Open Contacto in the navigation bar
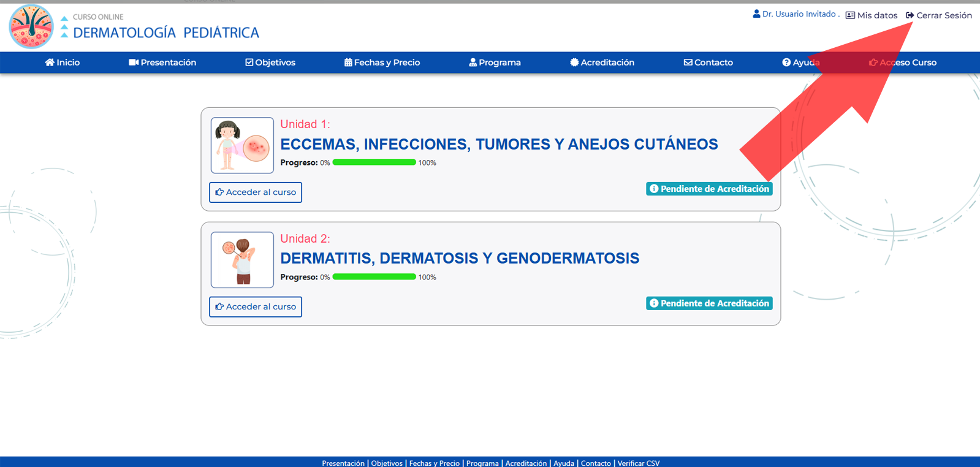The image size is (980, 467). pos(708,63)
